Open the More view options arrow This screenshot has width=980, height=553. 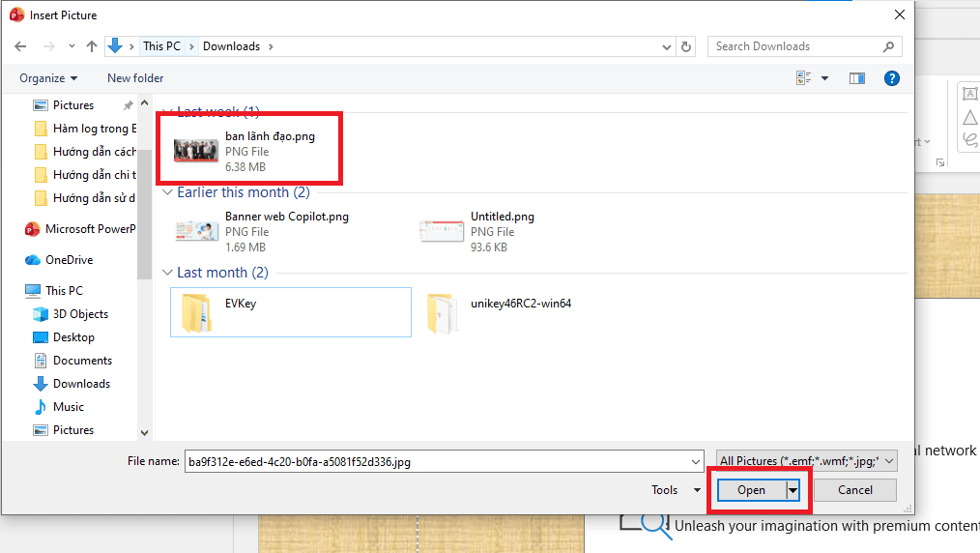coord(825,78)
